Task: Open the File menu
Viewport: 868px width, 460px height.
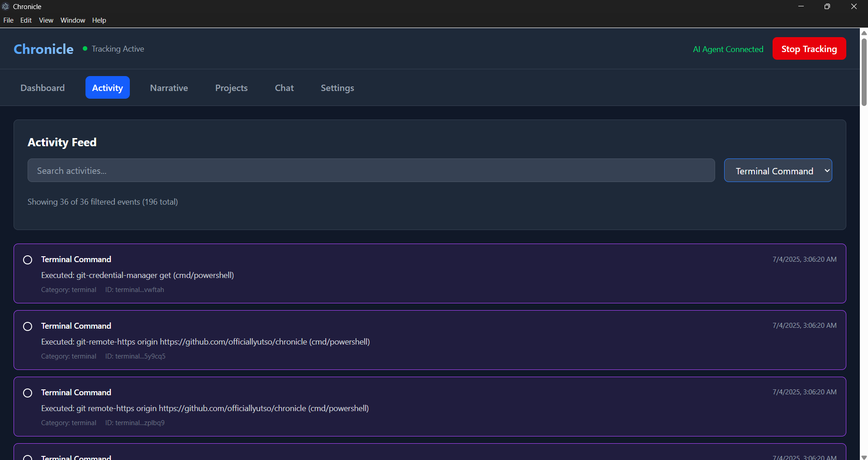Action: (9, 20)
